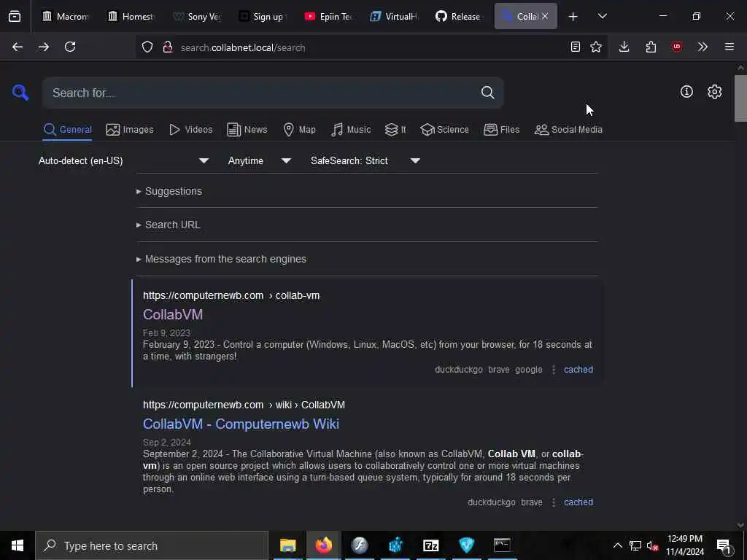Open the Firefox hamburger menu

coord(729,47)
